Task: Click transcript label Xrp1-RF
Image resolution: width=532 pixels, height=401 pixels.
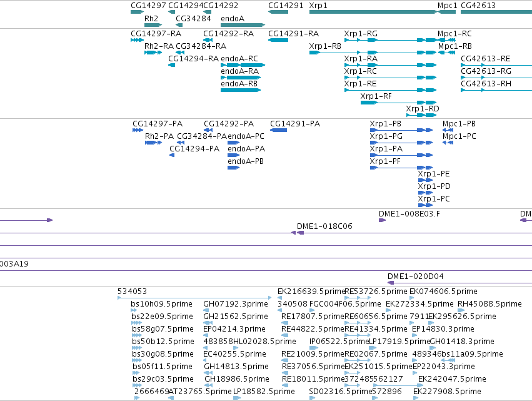Action: point(376,96)
